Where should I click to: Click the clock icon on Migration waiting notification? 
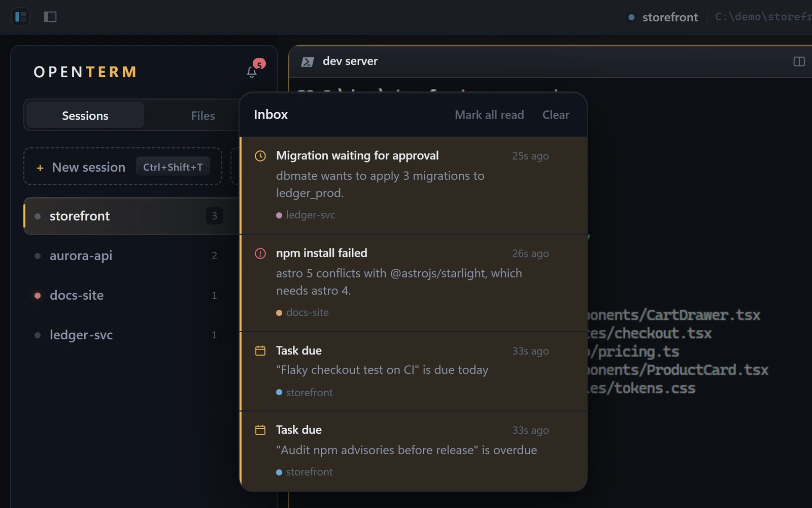pos(260,156)
